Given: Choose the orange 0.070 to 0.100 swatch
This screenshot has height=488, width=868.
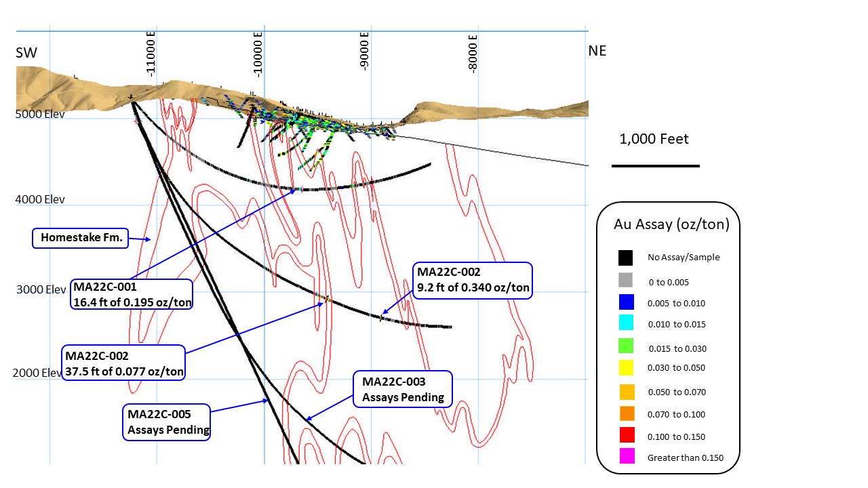Looking at the screenshot, I should [x=625, y=413].
